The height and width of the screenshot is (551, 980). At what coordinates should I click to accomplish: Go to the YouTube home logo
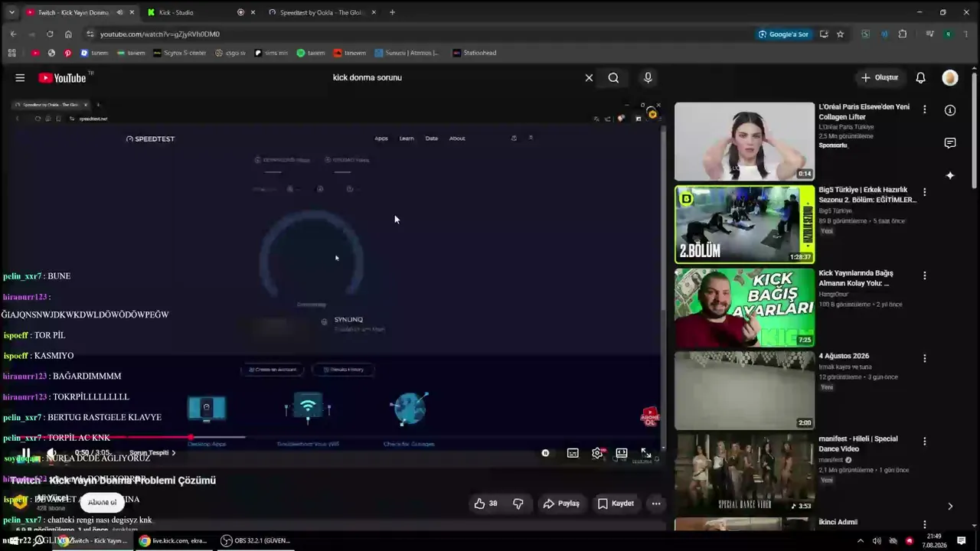63,77
